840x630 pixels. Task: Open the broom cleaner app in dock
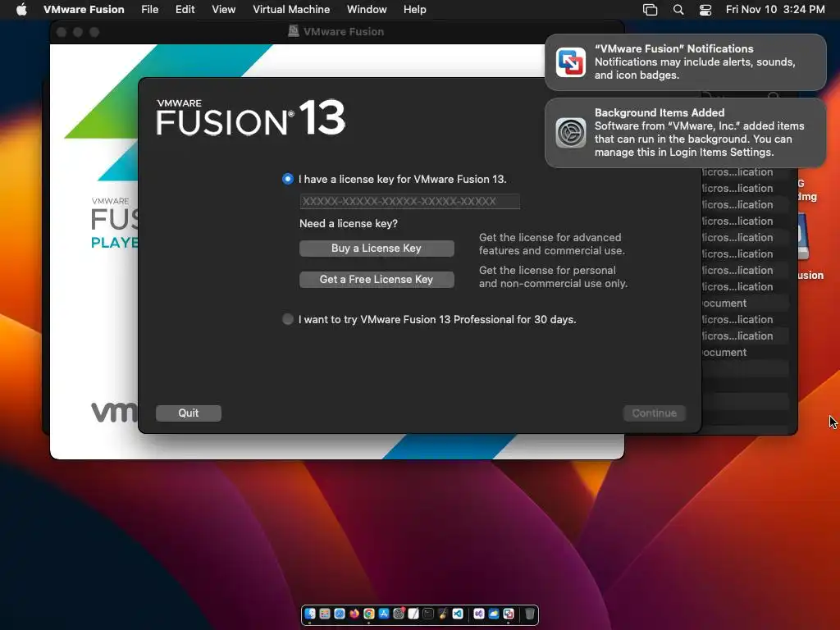point(442,614)
